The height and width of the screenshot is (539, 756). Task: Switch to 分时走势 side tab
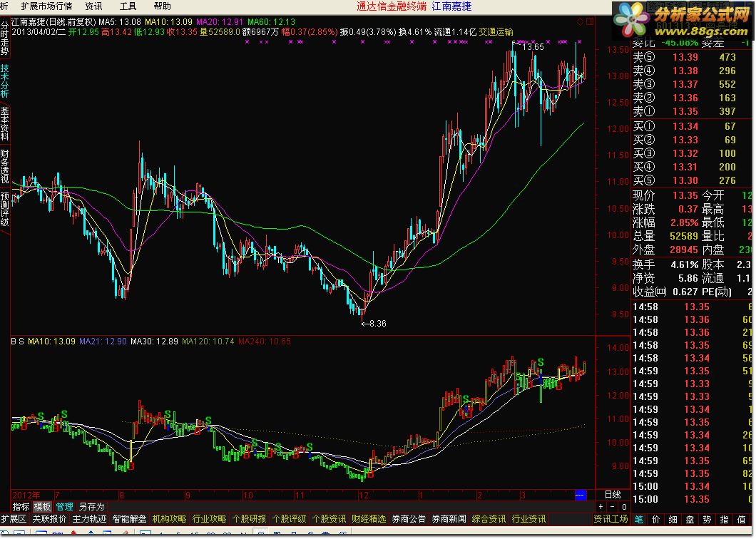[5, 38]
